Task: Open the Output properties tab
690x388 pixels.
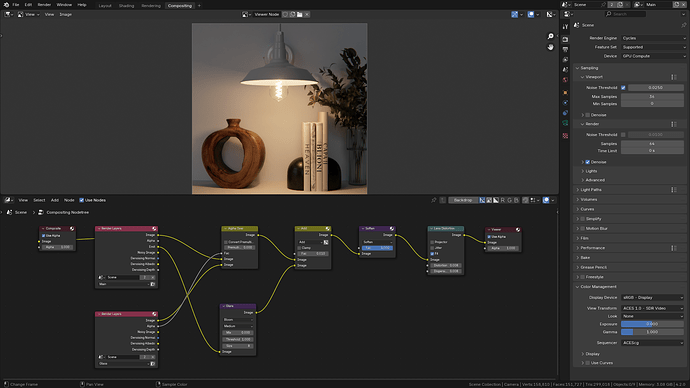Action: 565,49
